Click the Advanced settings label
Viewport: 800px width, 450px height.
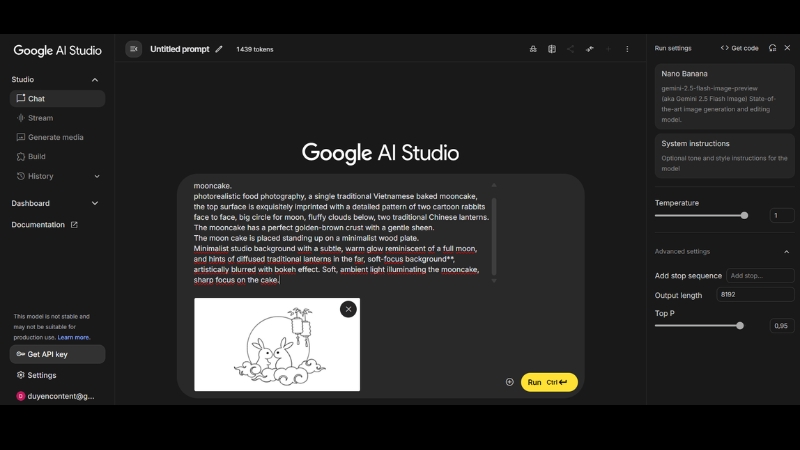pos(682,252)
